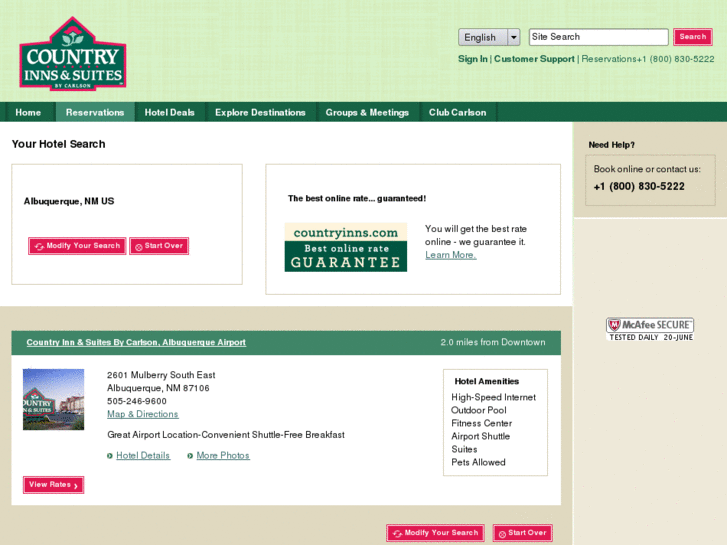Image resolution: width=727 pixels, height=545 pixels.
Task: Click Start Over below the hotel results
Action: coord(523,533)
